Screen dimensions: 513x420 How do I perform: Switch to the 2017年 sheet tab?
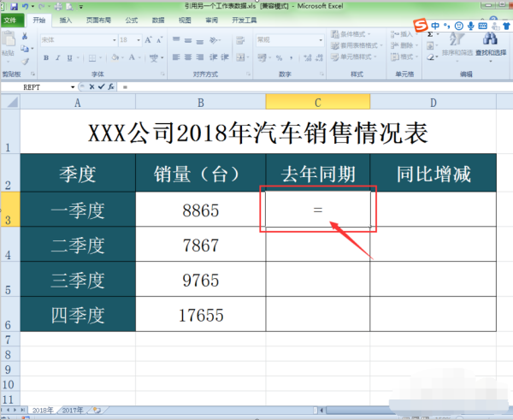click(x=73, y=411)
